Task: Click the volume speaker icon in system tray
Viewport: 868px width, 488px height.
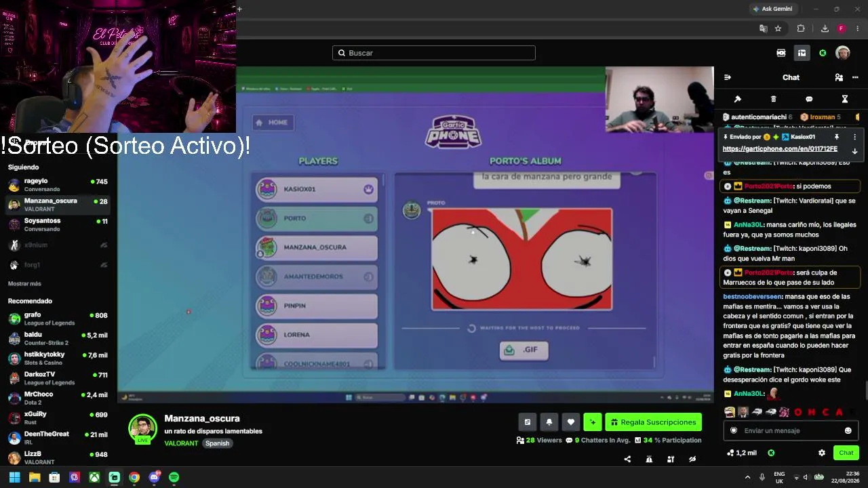Action: pos(806,477)
